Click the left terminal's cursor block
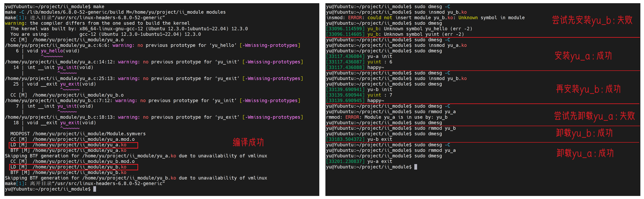Image resolution: width=644 pixels, height=199 pixels. coord(94,189)
